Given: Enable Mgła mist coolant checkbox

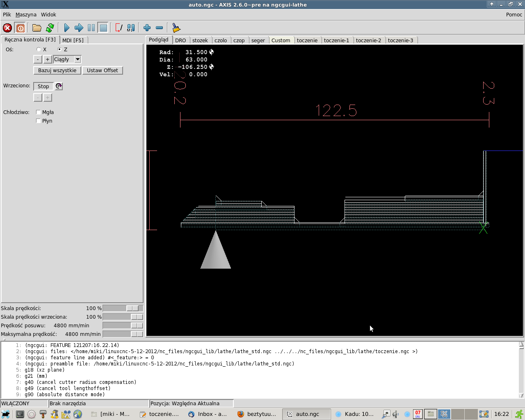Looking at the screenshot, I should point(38,112).
